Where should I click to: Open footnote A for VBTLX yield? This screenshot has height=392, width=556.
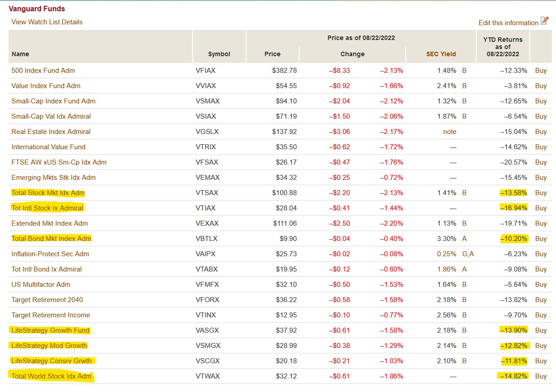pyautogui.click(x=464, y=239)
